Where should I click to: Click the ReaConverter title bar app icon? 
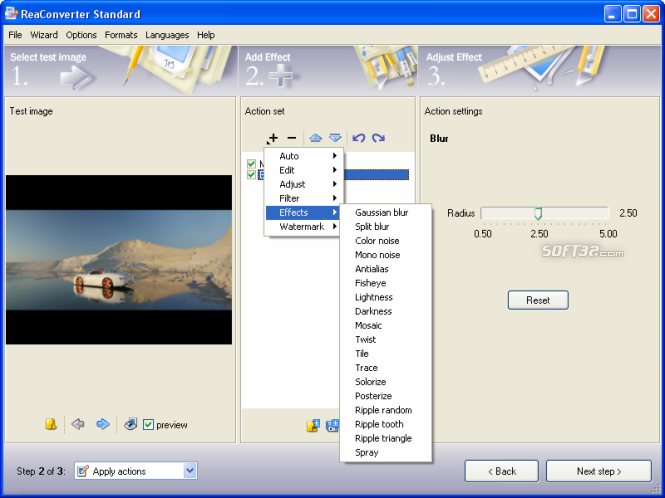(x=11, y=14)
